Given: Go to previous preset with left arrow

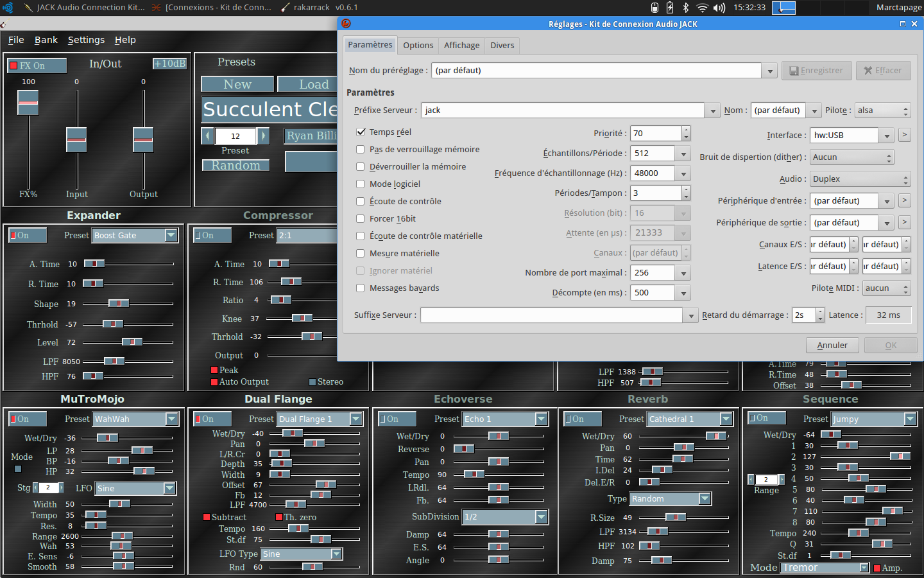Looking at the screenshot, I should coord(207,136).
